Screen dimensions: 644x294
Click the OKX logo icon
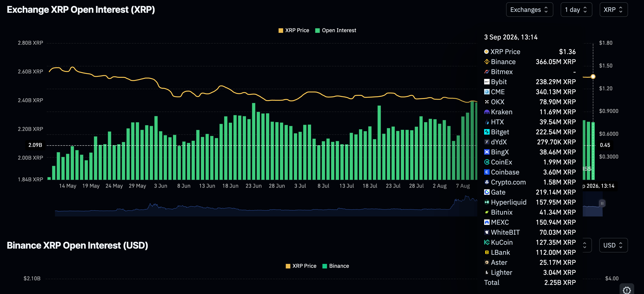click(x=486, y=102)
